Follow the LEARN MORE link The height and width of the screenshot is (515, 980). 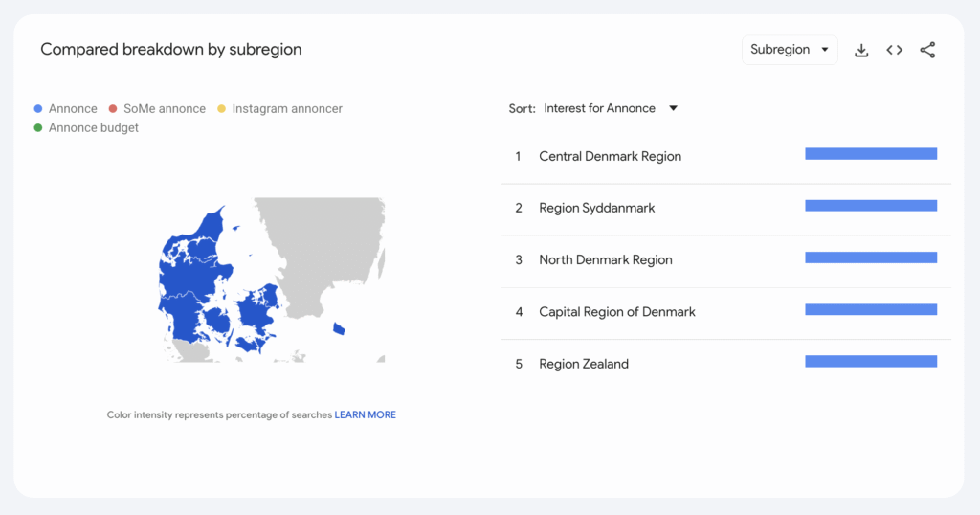pos(365,415)
